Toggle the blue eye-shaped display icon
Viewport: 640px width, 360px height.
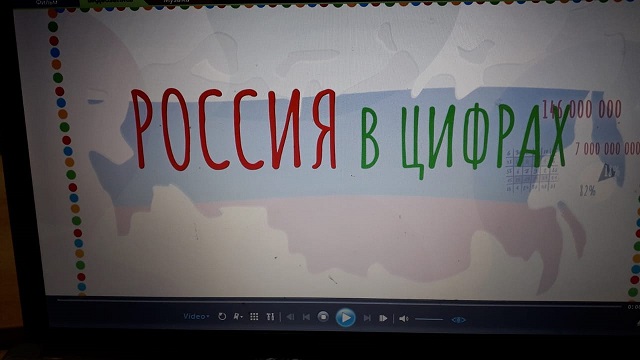(x=458, y=320)
